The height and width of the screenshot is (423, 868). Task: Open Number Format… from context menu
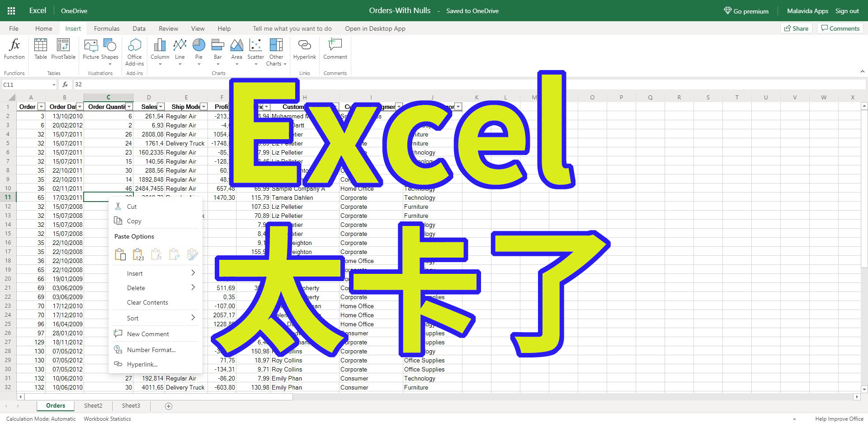point(151,350)
